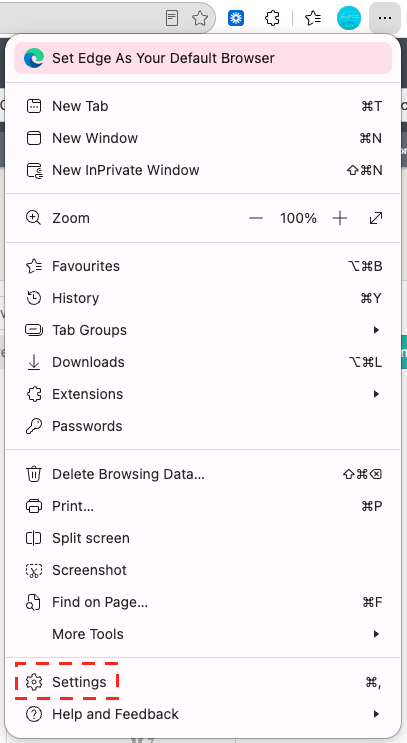The width and height of the screenshot is (407, 743).
Task: Select Split screen option
Action: [203, 538]
